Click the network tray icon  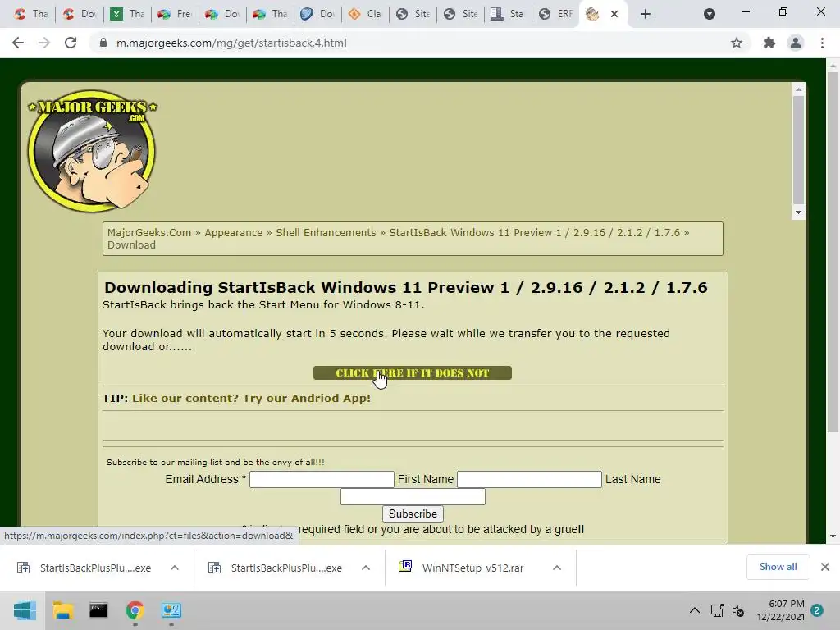click(717, 610)
